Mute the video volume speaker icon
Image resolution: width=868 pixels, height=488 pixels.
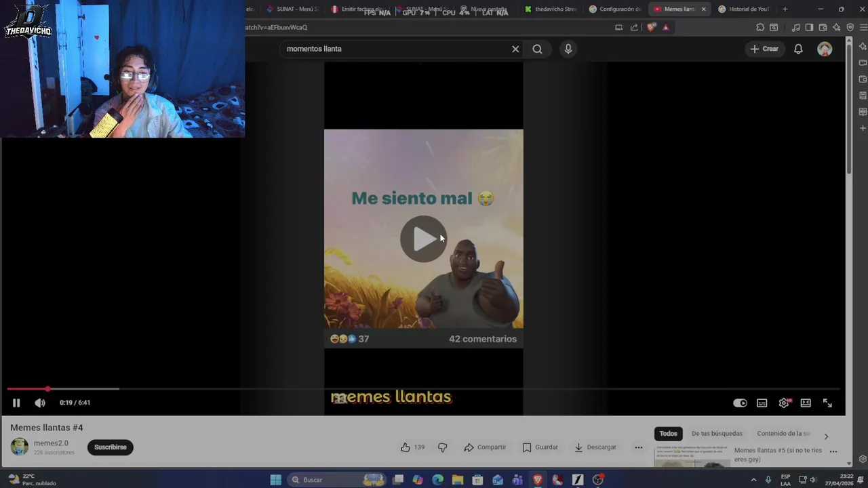(40, 403)
